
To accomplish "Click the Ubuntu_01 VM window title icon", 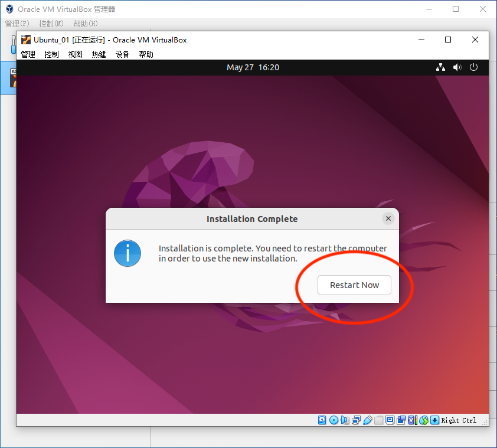I will (x=25, y=40).
